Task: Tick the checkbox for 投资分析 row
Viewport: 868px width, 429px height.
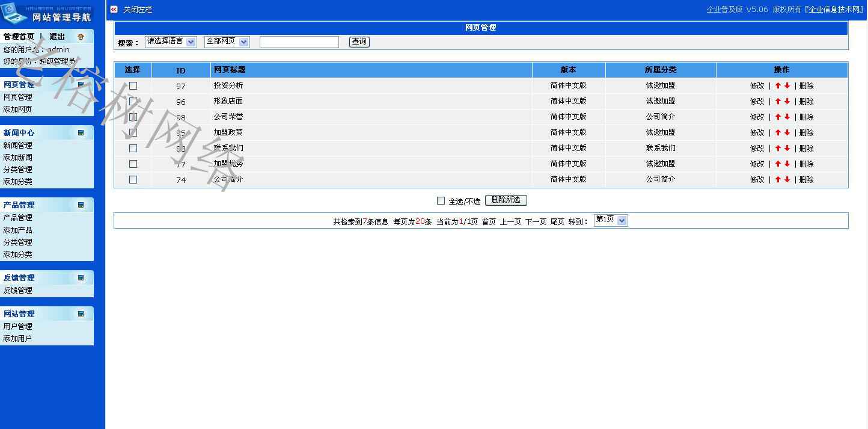Action: tap(133, 85)
